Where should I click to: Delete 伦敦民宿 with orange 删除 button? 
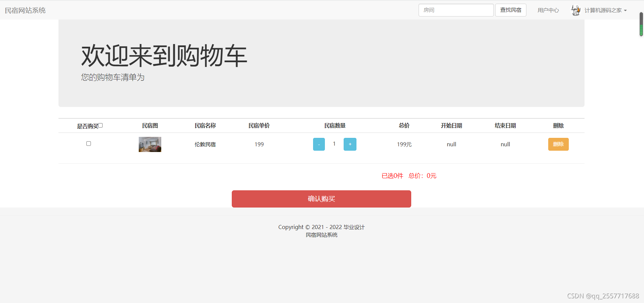558,144
